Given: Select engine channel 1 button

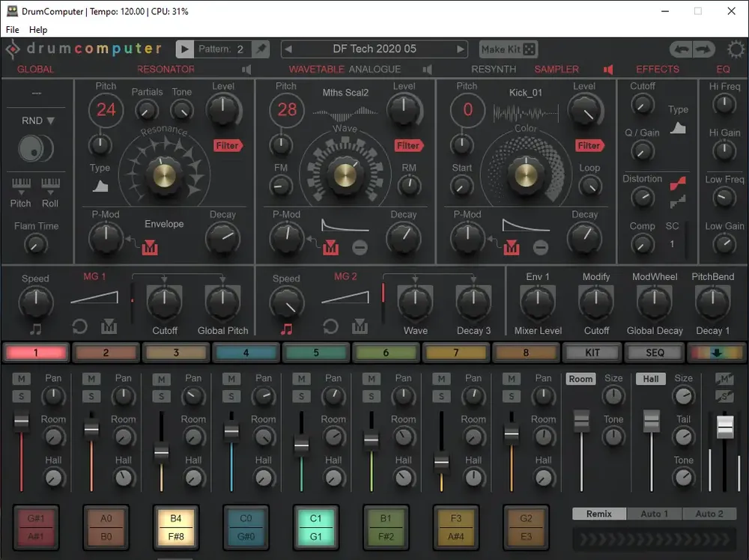Looking at the screenshot, I should tap(36, 353).
